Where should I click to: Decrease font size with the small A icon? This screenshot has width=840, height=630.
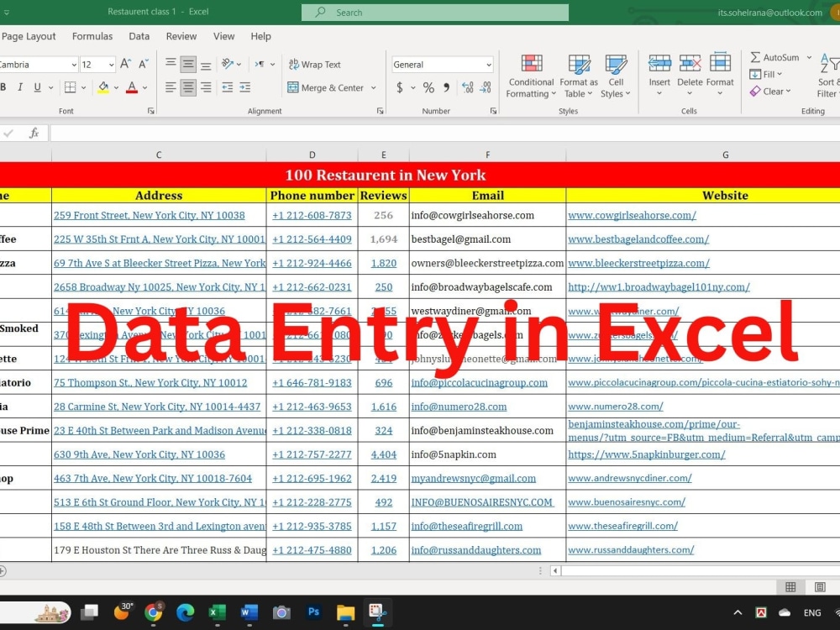(144, 65)
